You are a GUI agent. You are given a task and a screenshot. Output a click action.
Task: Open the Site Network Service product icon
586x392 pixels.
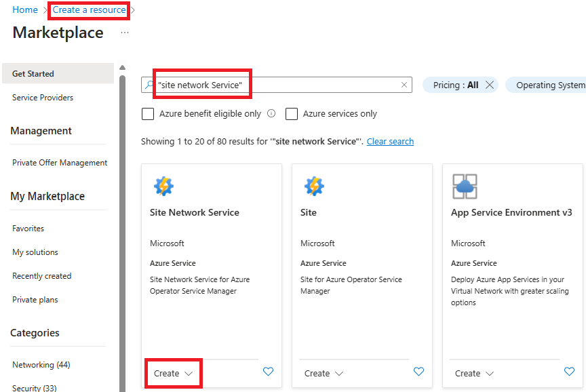pos(163,184)
